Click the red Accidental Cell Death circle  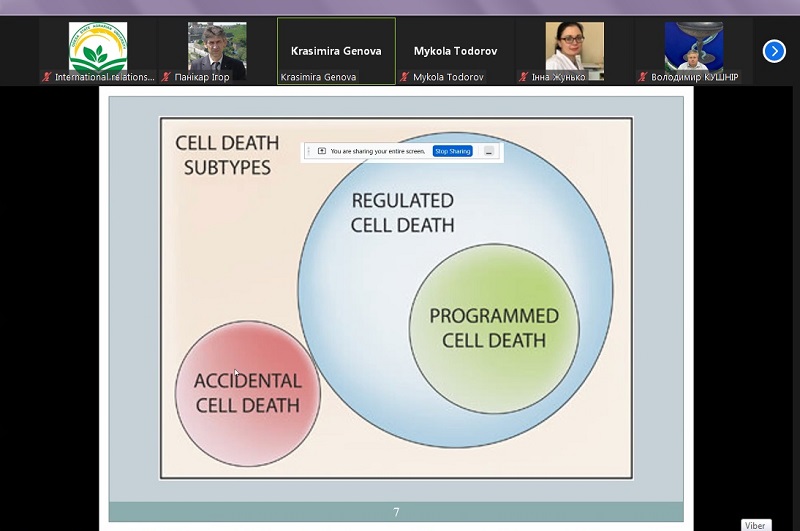click(x=247, y=393)
